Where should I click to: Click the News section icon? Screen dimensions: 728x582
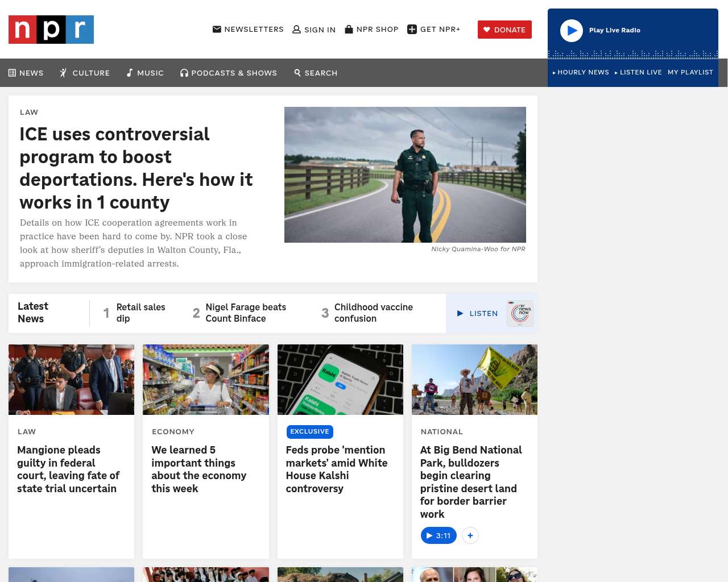12,73
